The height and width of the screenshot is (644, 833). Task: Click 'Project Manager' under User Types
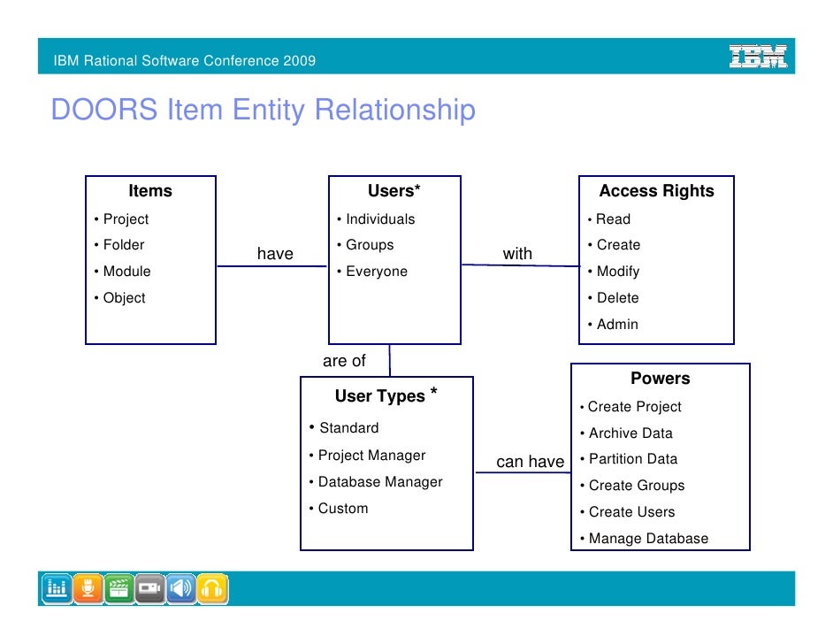(372, 456)
